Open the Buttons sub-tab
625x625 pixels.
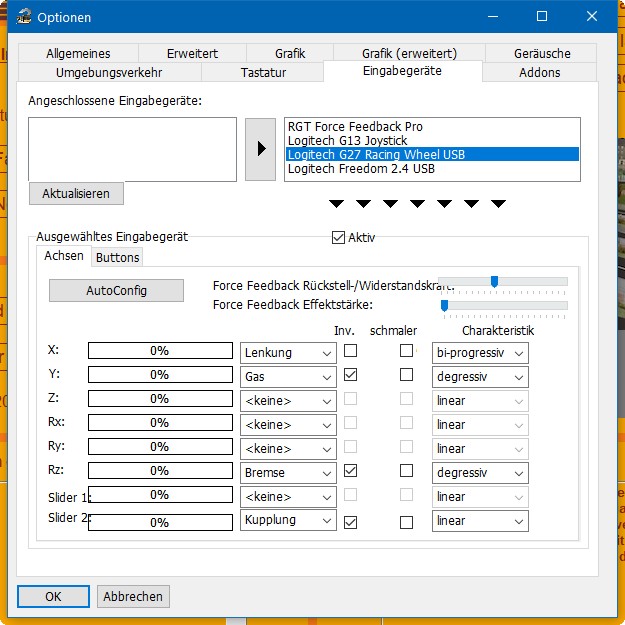[x=117, y=257]
